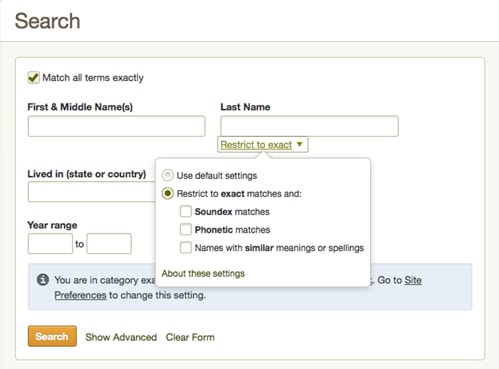
Task: Click the Year range start field
Action: [x=50, y=244]
